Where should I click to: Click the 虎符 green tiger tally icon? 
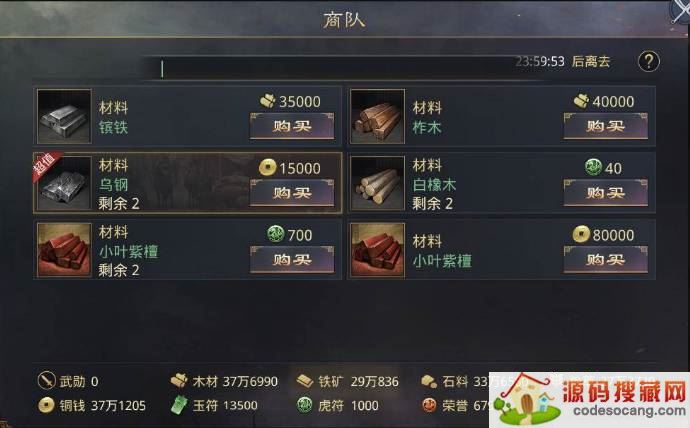[x=305, y=405]
